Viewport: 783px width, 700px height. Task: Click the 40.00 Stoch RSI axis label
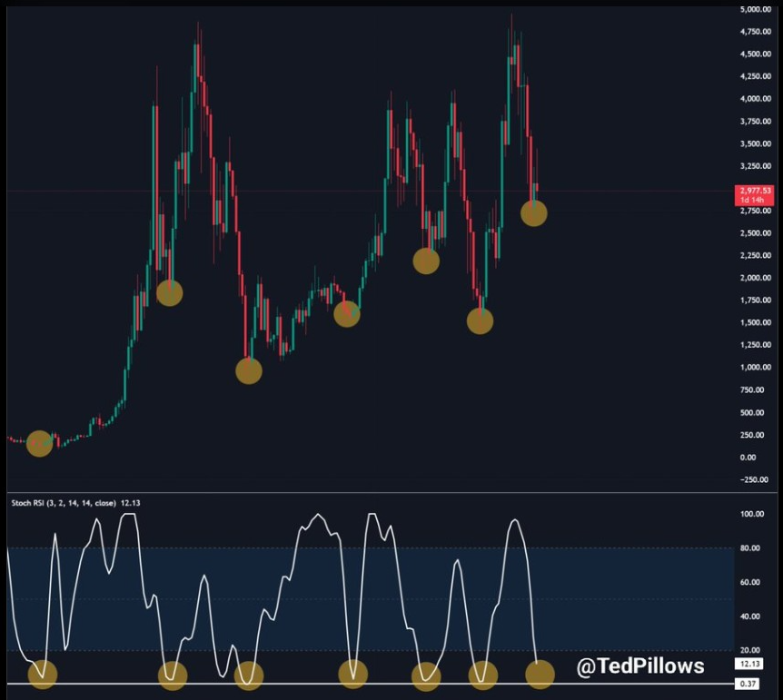[750, 616]
